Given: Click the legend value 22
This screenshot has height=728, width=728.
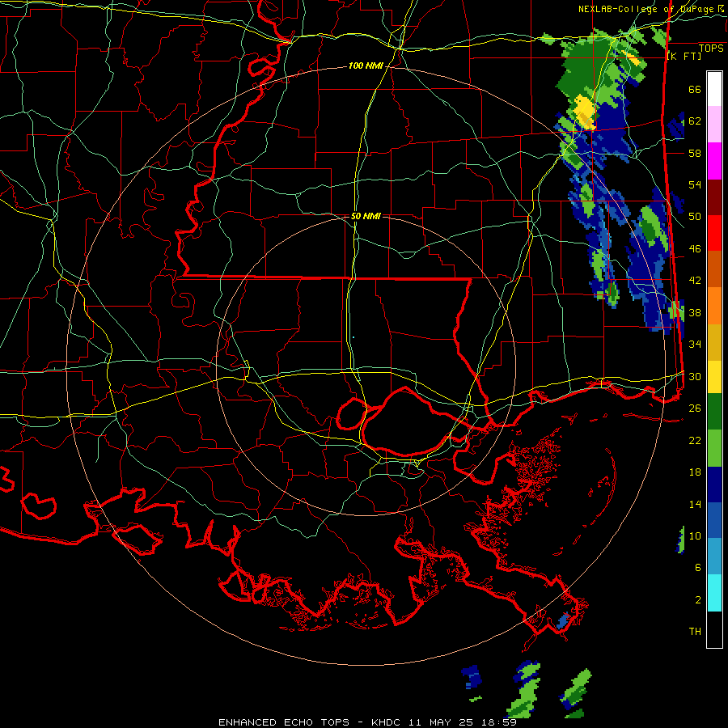Looking at the screenshot, I should (695, 441).
